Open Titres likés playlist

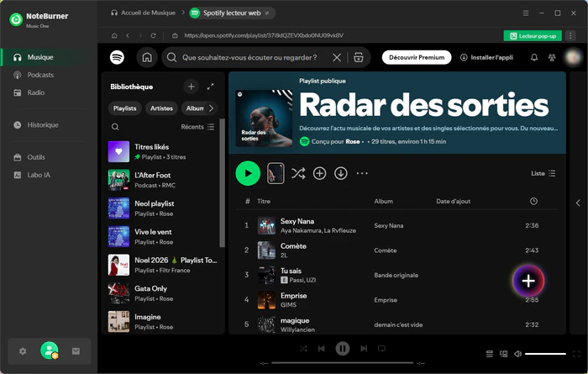[x=163, y=151]
